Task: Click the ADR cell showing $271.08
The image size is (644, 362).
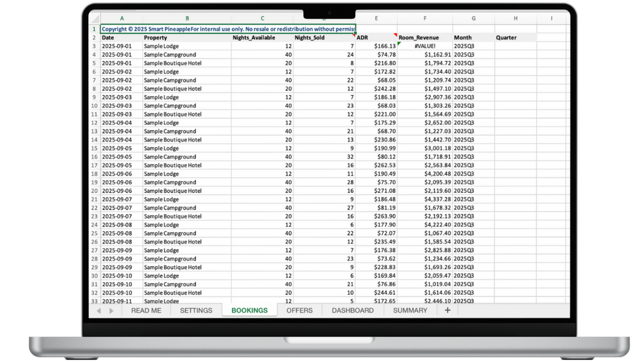Action: click(x=376, y=191)
